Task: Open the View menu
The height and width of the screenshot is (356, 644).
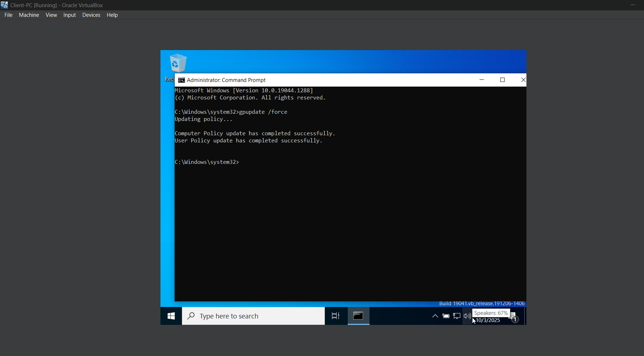Action: pyautogui.click(x=51, y=15)
